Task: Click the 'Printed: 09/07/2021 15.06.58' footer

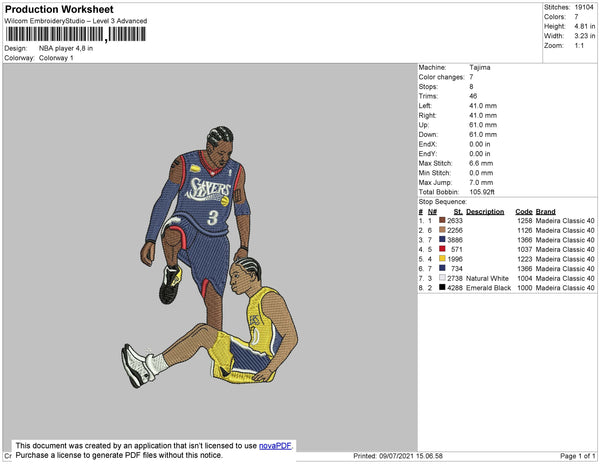Action: click(x=398, y=456)
